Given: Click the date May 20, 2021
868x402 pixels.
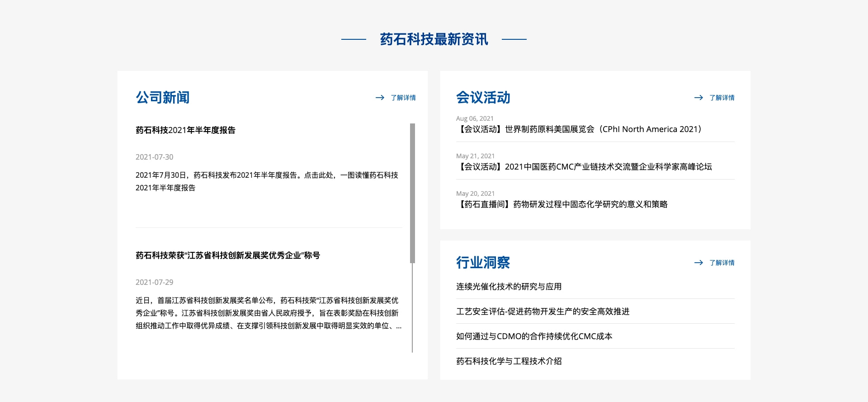Looking at the screenshot, I should pos(476,194).
